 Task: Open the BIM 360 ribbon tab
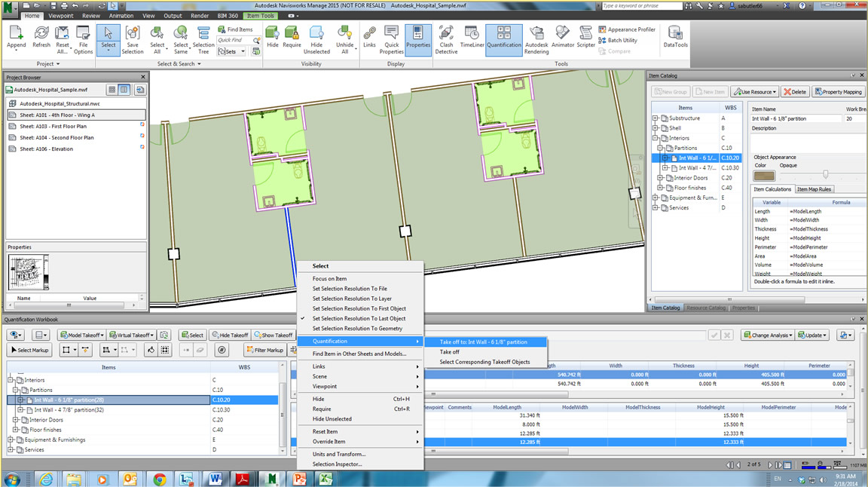pos(228,16)
